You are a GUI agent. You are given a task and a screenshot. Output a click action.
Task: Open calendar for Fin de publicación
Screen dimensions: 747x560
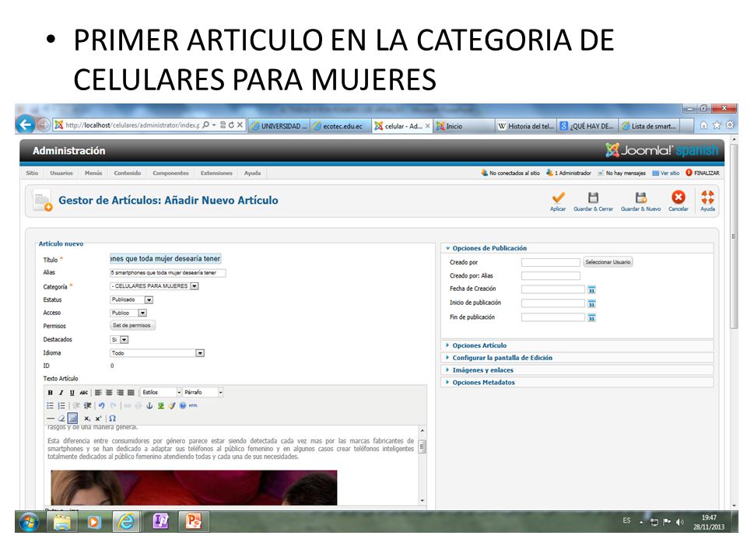tap(591, 317)
